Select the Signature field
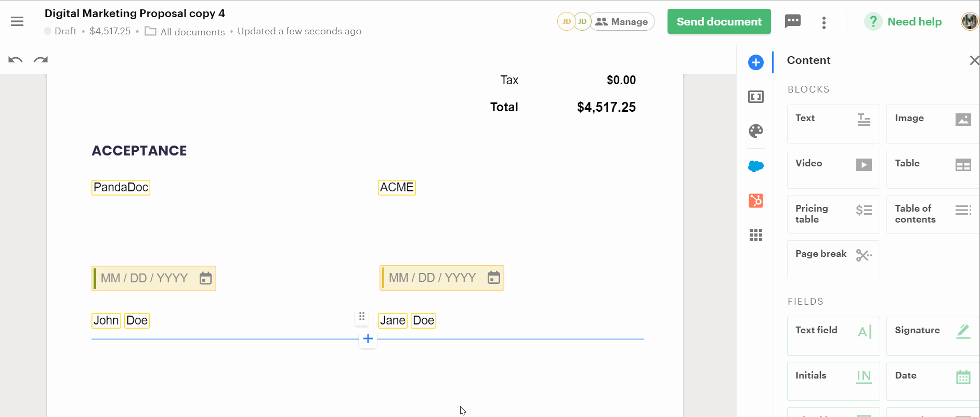This screenshot has height=417, width=980. coord(933,336)
